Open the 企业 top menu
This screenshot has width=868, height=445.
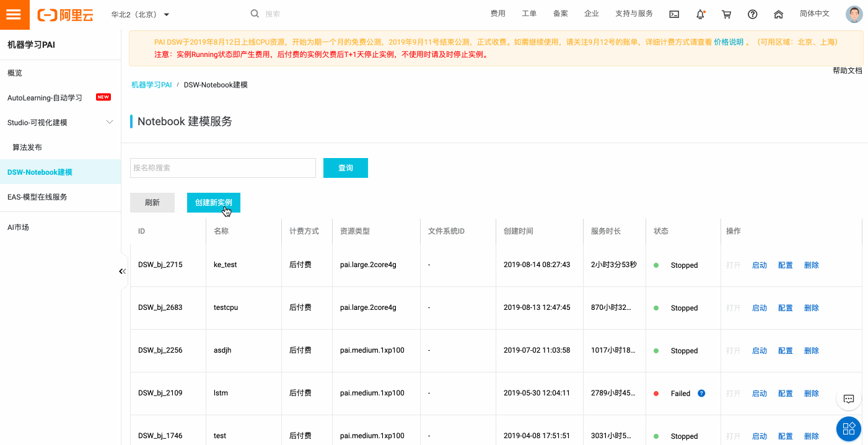coord(591,14)
